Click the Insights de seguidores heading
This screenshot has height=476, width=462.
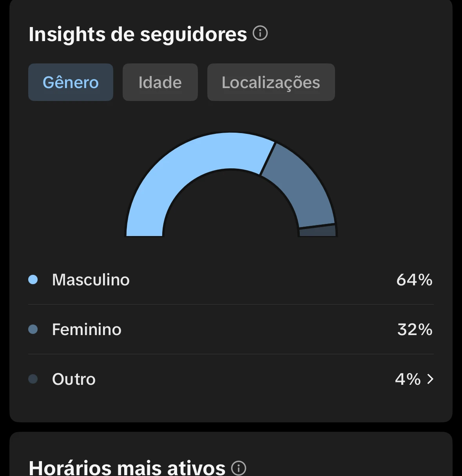[138, 34]
